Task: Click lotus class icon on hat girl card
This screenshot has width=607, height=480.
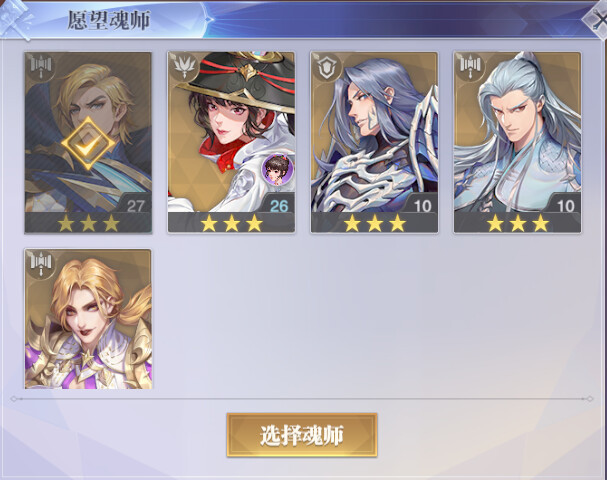Action: pyautogui.click(x=185, y=67)
